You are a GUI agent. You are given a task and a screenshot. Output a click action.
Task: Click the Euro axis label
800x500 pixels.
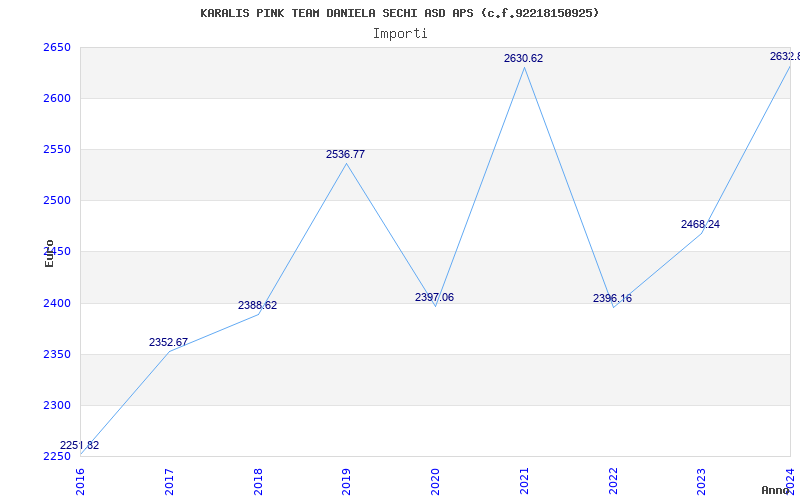pos(49,253)
